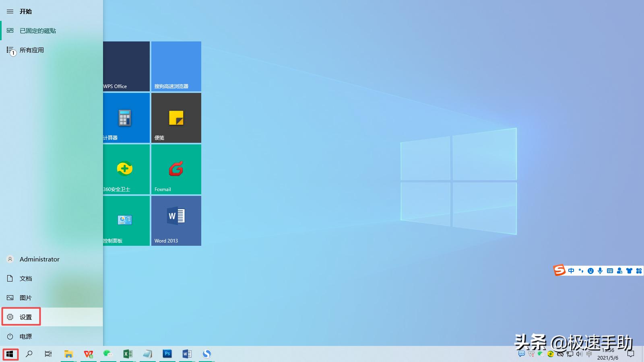This screenshot has height=362, width=644.
Task: Toggle punctuation mode on the Sogou toolbar
Action: pos(581,270)
